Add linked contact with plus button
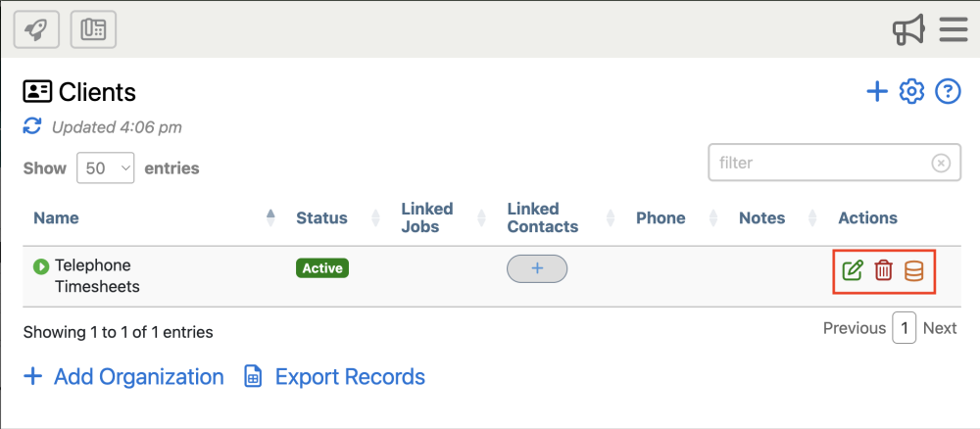This screenshot has width=980, height=429. tap(537, 268)
